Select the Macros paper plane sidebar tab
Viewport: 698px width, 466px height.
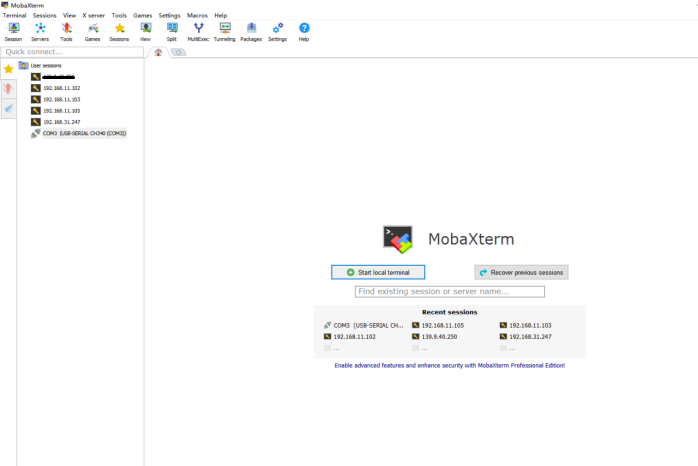tap(8, 108)
